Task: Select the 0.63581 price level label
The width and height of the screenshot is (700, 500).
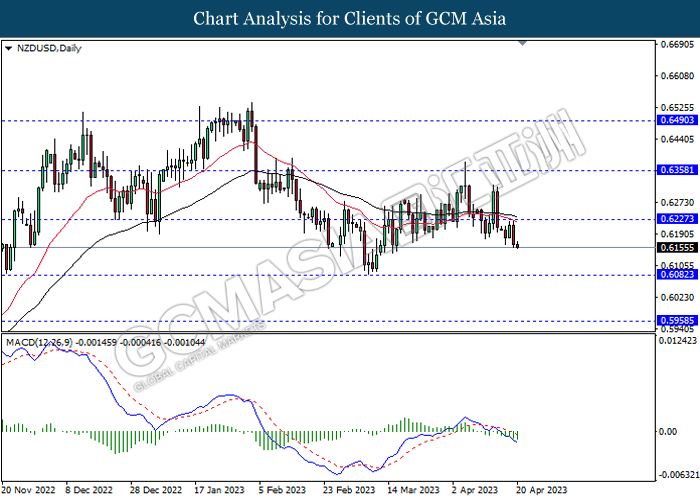Action: [677, 170]
